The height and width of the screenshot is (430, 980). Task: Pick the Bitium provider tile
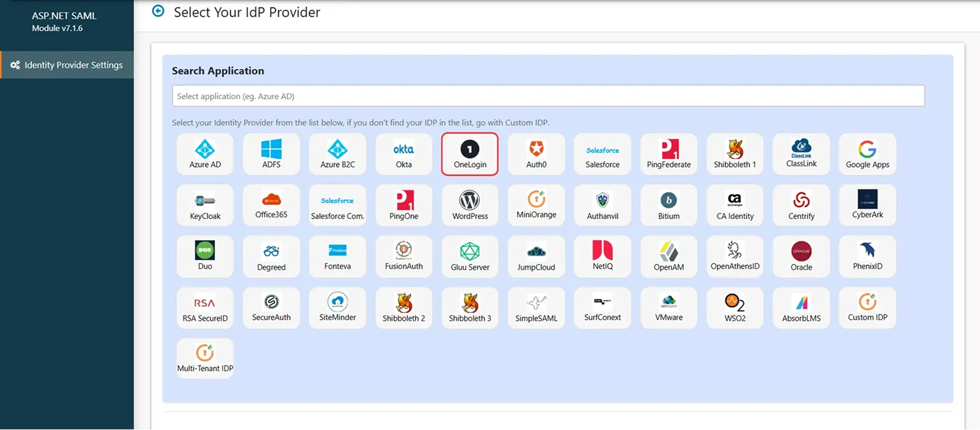pyautogui.click(x=669, y=205)
